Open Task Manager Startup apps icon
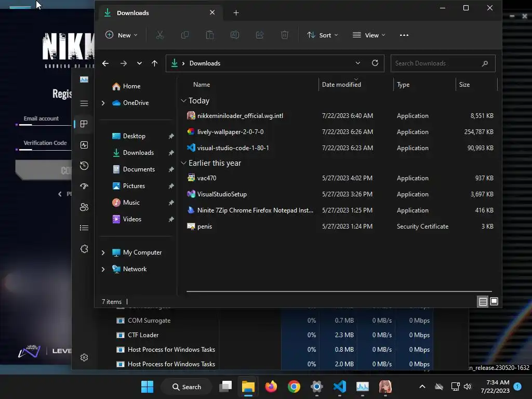Image resolution: width=532 pixels, height=399 pixels. (84, 186)
